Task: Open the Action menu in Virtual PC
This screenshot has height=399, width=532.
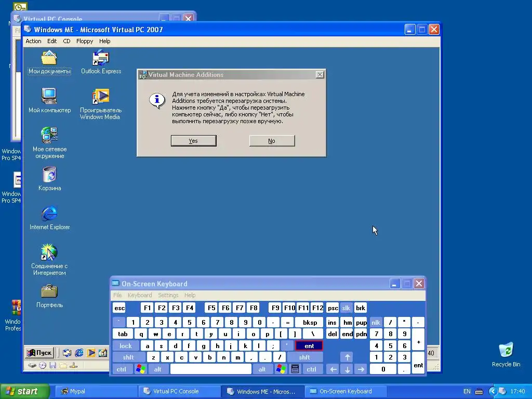Action: point(33,41)
